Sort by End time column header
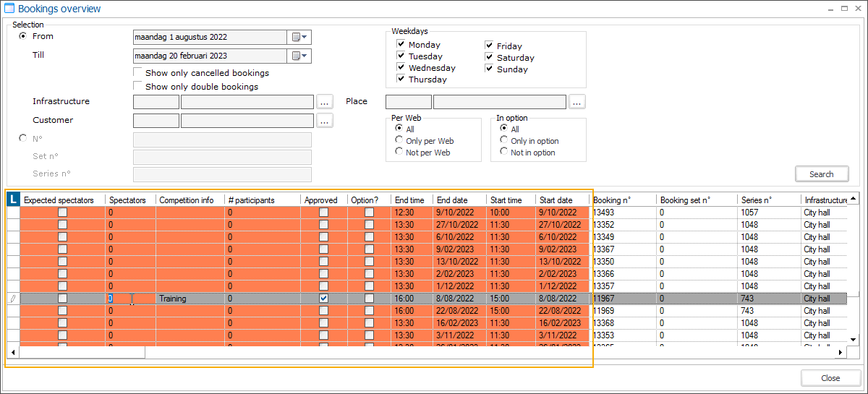This screenshot has width=868, height=394. tap(412, 200)
